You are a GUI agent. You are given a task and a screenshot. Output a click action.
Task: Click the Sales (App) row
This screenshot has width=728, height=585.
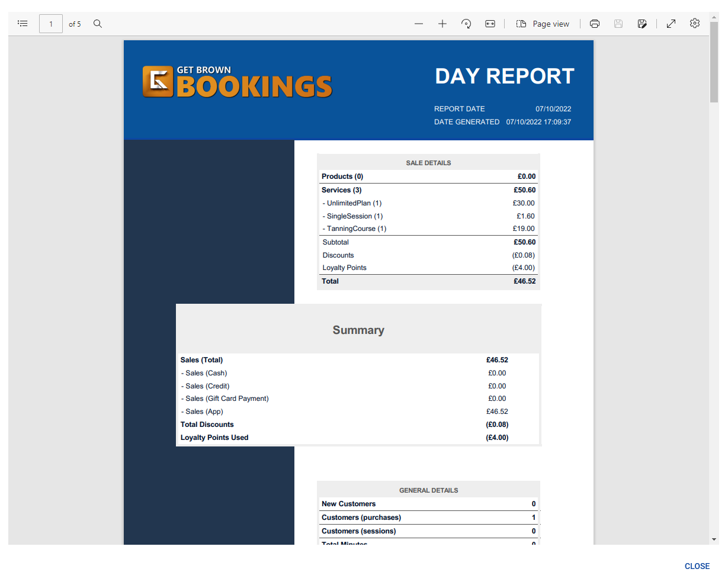358,412
